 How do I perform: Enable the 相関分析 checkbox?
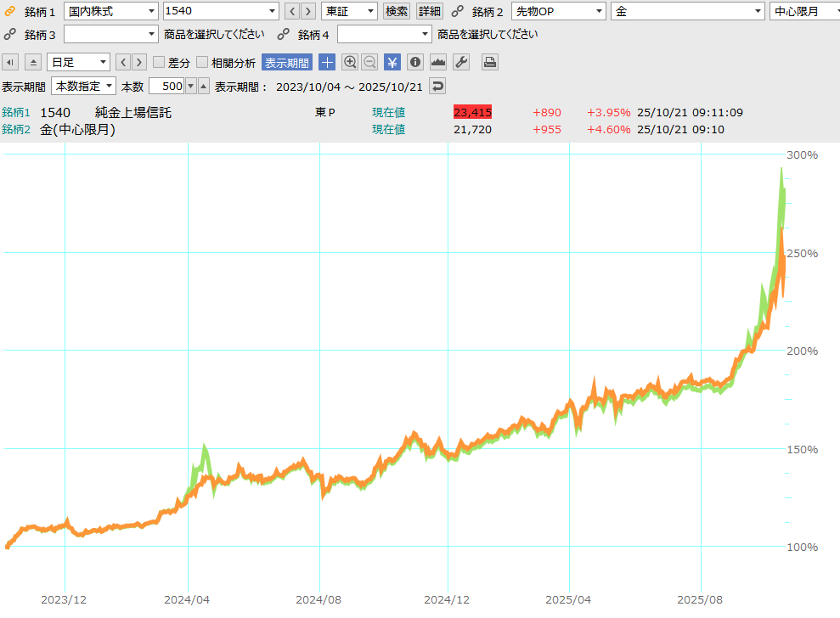point(202,62)
